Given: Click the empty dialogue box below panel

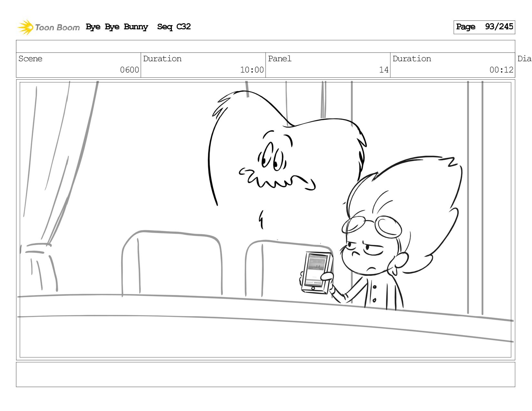Looking at the screenshot, I should pos(265,375).
